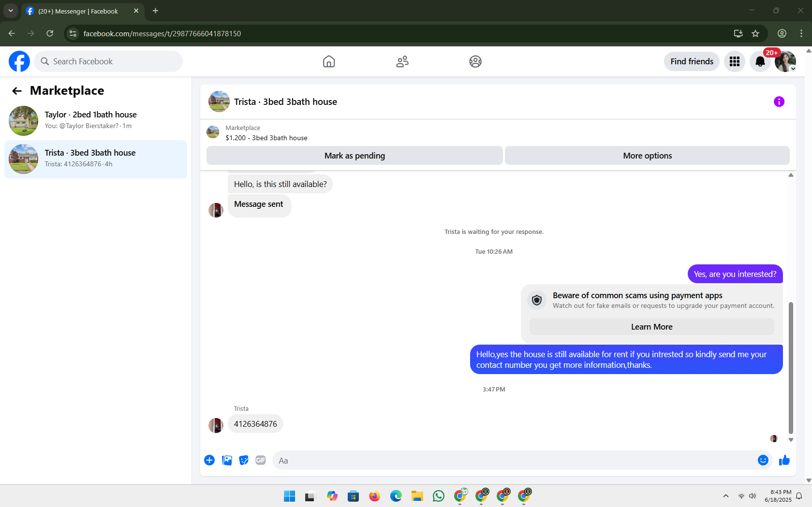The image size is (812, 507).
Task: Open Copilot from the taskbar
Action: (332, 496)
